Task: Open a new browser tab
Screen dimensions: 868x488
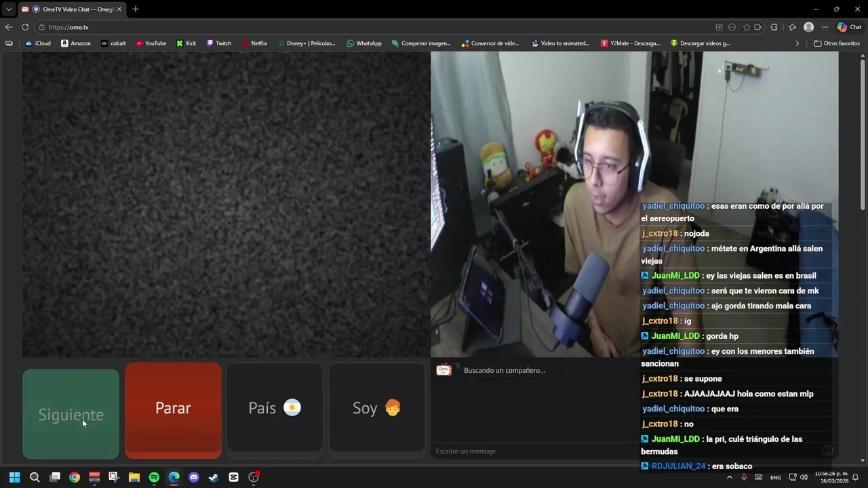Action: pos(136,9)
